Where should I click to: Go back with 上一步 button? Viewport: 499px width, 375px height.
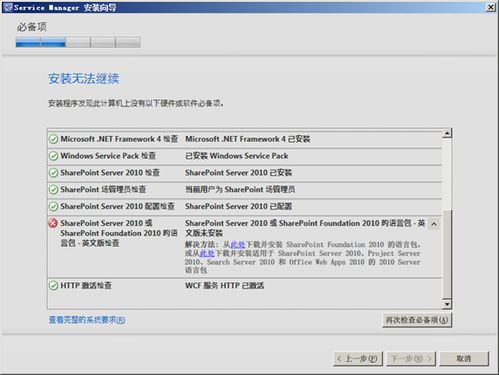pos(357,359)
